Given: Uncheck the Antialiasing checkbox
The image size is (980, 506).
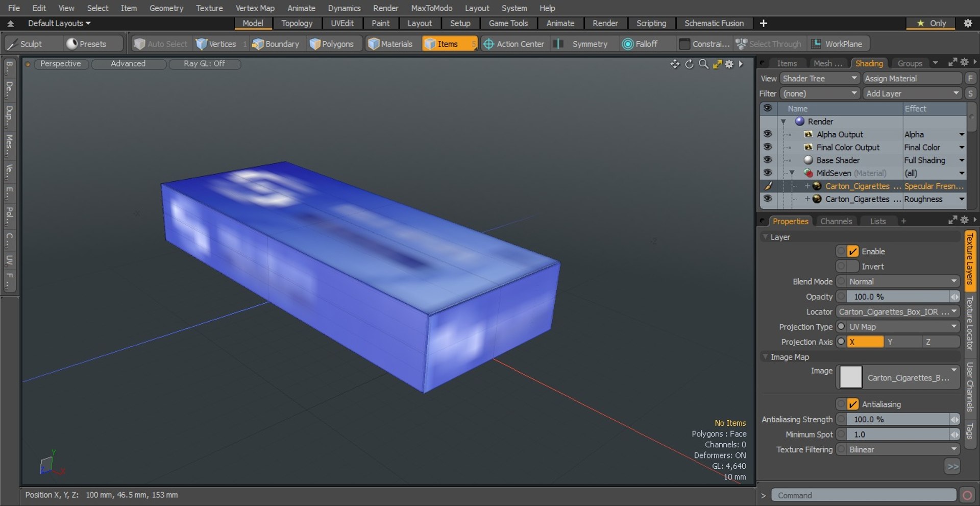Looking at the screenshot, I should tap(852, 404).
